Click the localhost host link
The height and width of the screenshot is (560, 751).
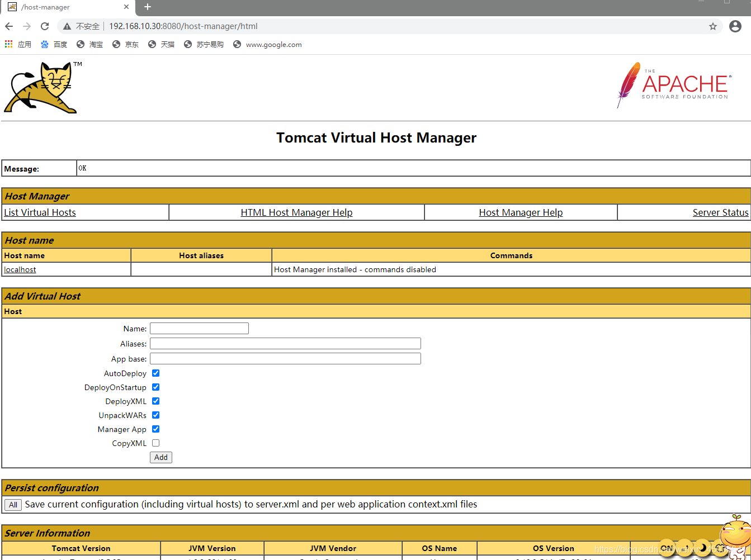coord(20,269)
